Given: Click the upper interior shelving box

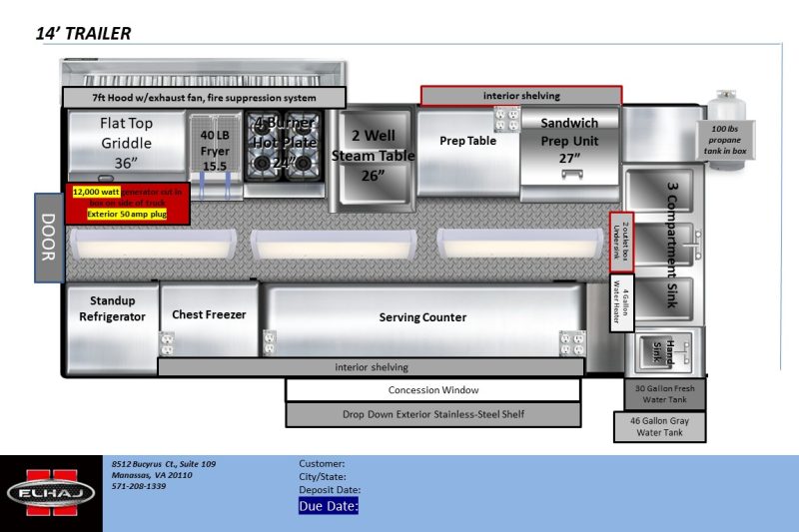Looking at the screenshot, I should (x=521, y=96).
